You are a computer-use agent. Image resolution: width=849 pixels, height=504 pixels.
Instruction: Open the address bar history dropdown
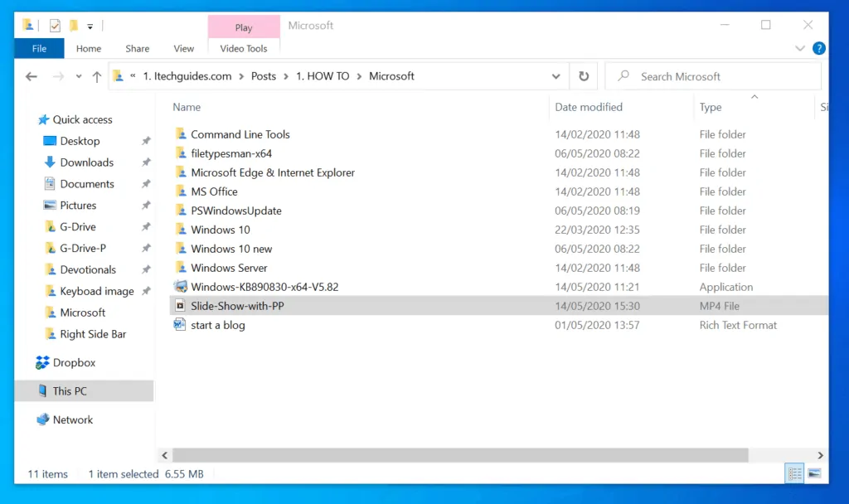(x=556, y=75)
